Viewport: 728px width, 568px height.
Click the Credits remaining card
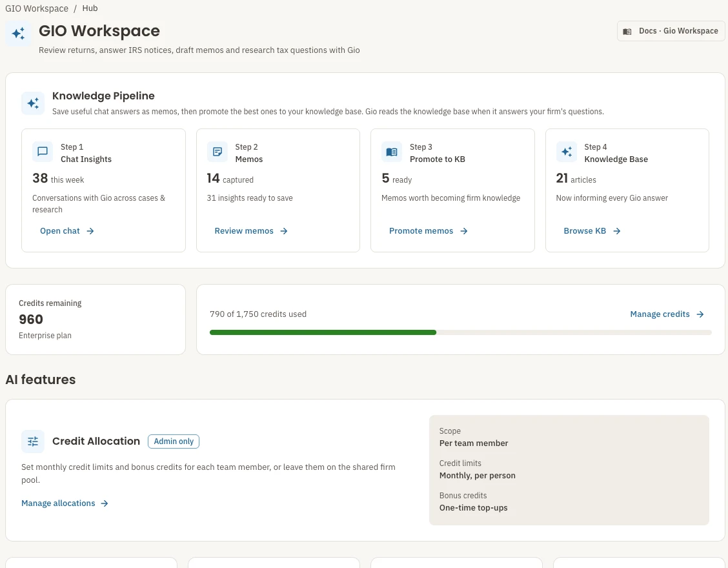[96, 319]
